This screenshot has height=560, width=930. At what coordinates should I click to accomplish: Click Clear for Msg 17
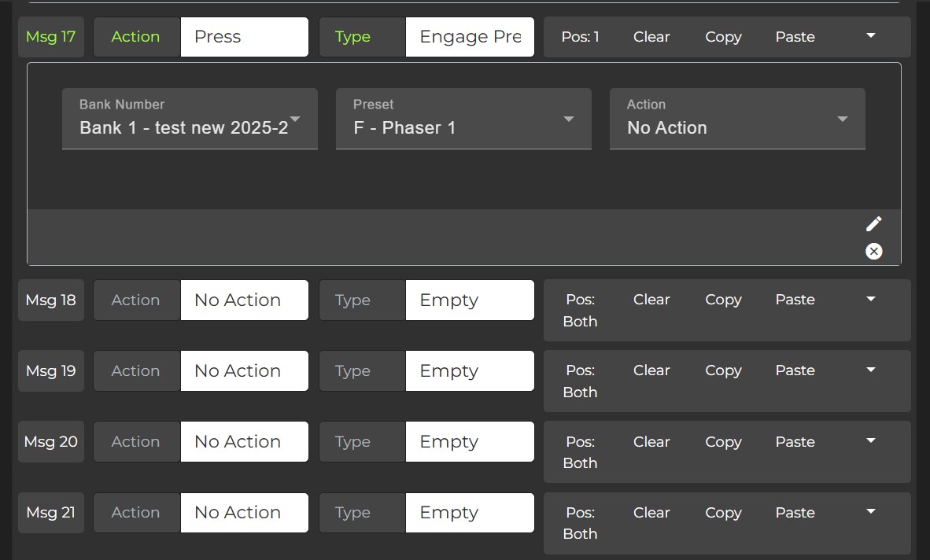tap(651, 37)
